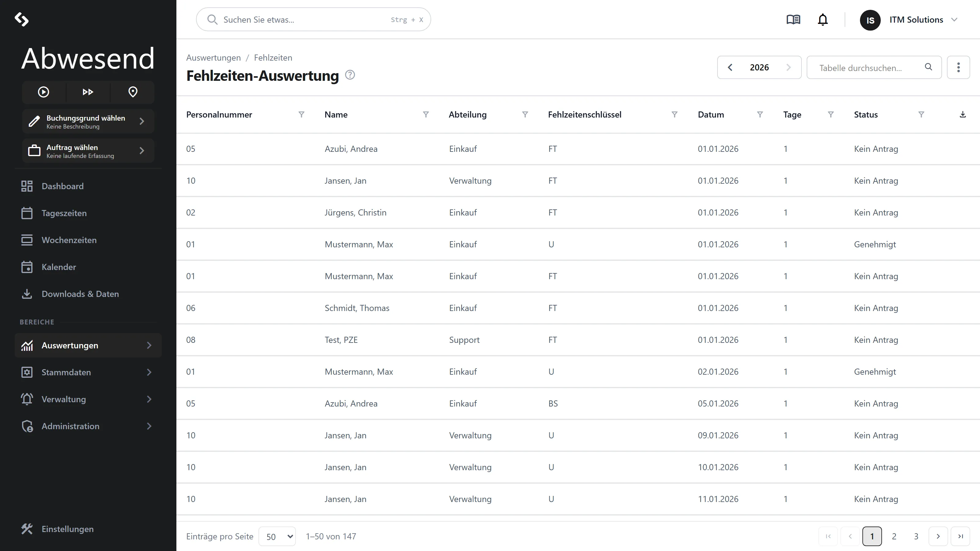Image resolution: width=980 pixels, height=551 pixels.
Task: Go to page 2 of results
Action: pyautogui.click(x=894, y=536)
